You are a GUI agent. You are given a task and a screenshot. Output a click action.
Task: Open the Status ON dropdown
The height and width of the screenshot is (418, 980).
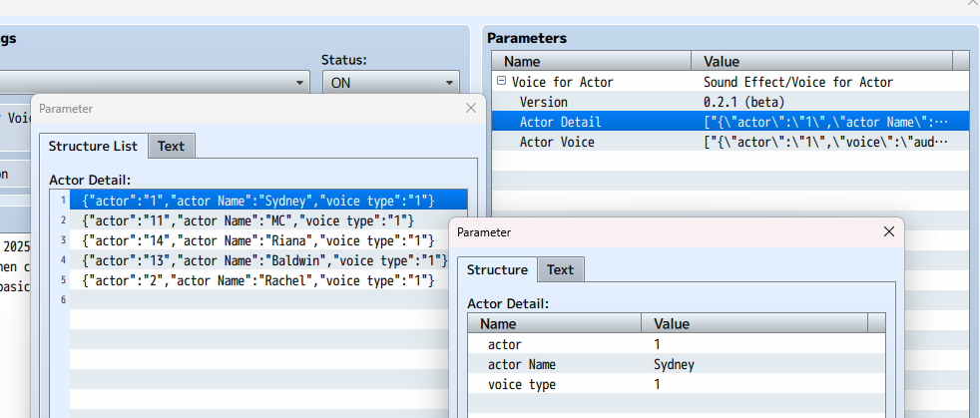point(391,83)
